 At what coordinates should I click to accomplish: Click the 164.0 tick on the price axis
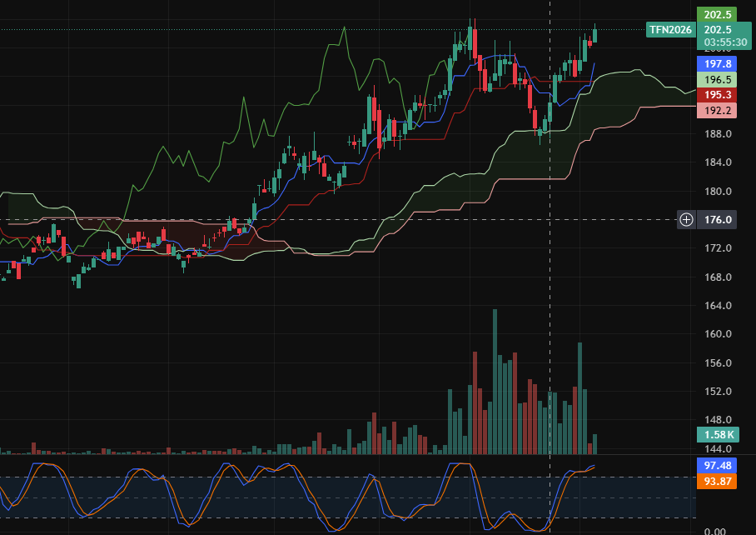[x=718, y=306]
